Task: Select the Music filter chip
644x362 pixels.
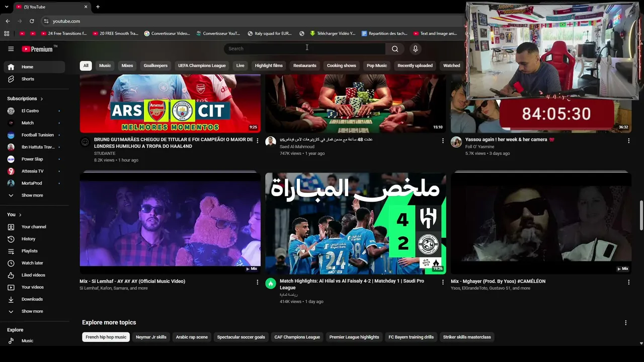Action: point(105,65)
